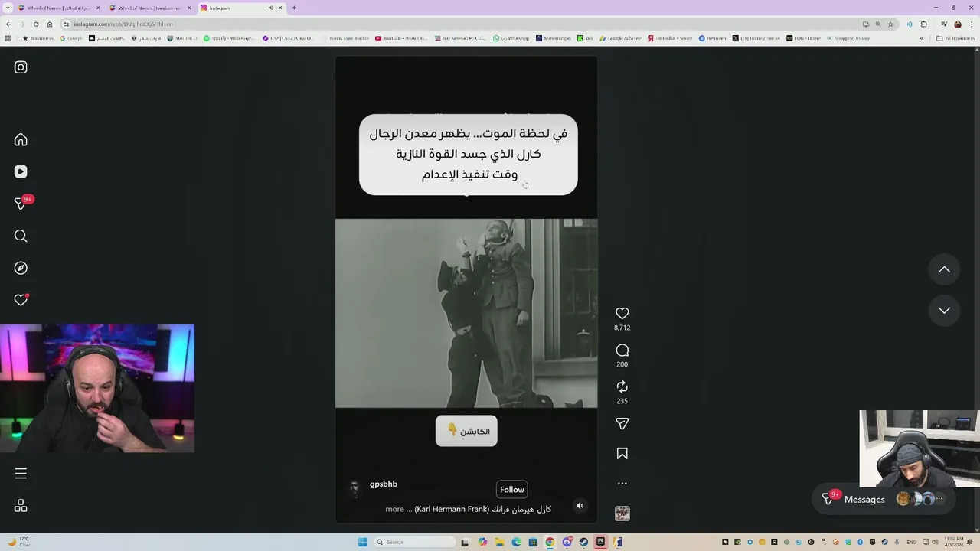Image resolution: width=980 pixels, height=551 pixels.
Task: Go to previous reel up chevron
Action: point(944,269)
